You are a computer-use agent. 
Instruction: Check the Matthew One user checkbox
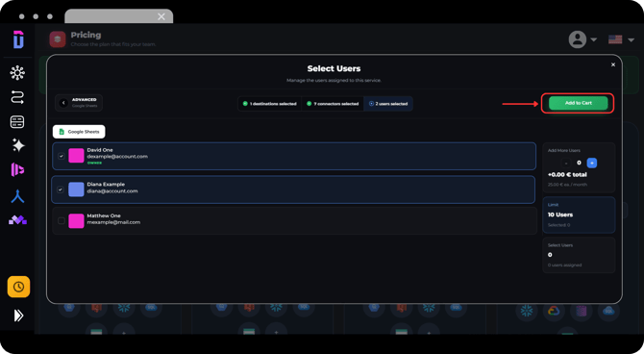[x=62, y=221]
